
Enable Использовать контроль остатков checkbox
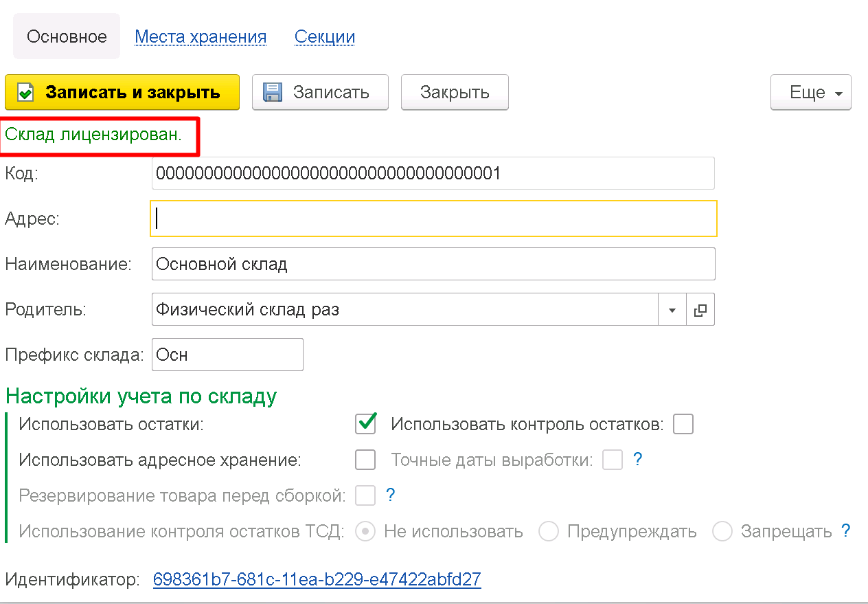pyautogui.click(x=683, y=425)
